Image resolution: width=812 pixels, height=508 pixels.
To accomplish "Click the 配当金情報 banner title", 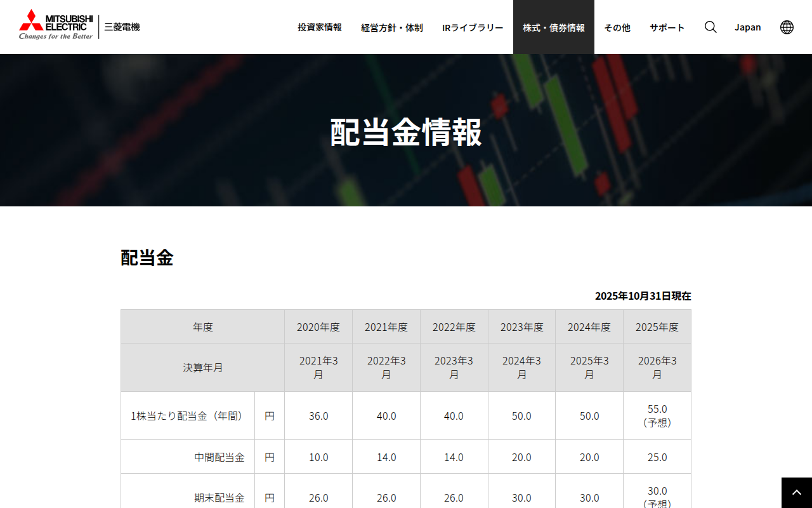I will (405, 130).
